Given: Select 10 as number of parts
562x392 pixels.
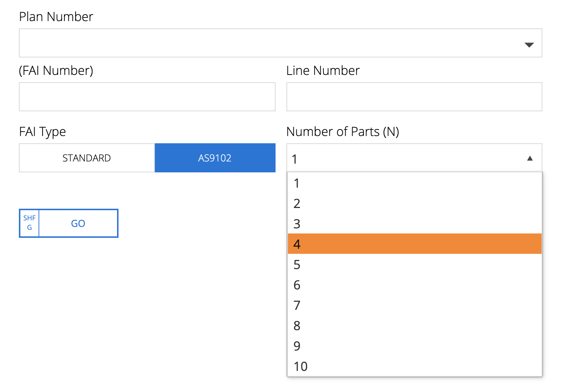Looking at the screenshot, I should point(414,366).
